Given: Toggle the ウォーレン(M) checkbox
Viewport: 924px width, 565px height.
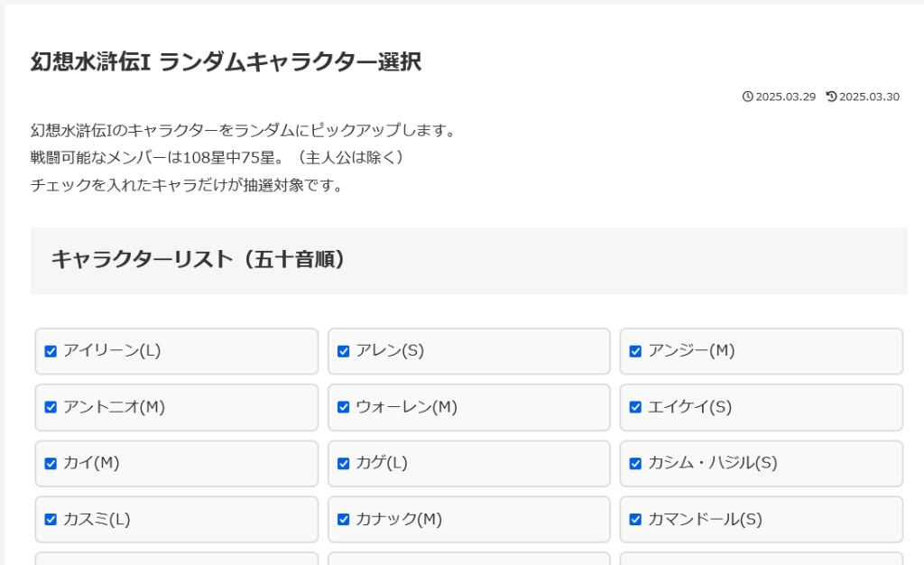Looking at the screenshot, I should pos(343,407).
